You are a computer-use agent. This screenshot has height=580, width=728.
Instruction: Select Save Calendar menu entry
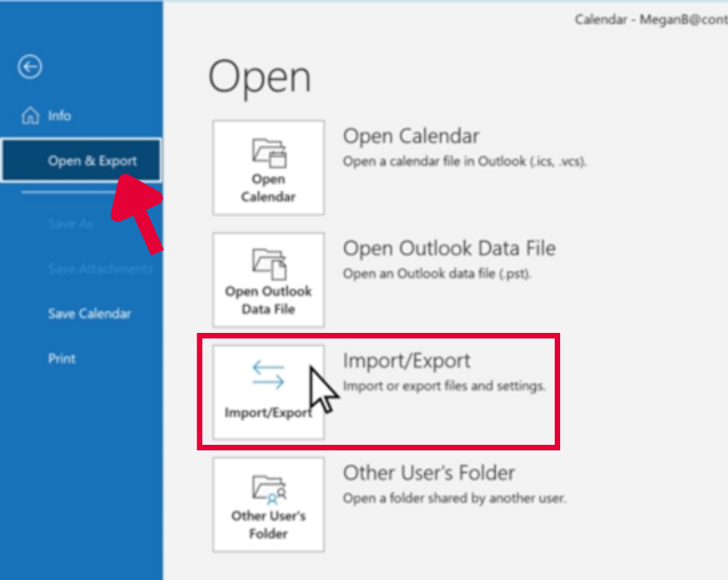coord(89,313)
